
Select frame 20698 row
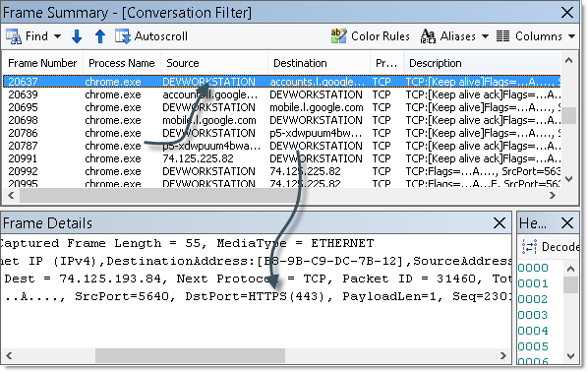(x=282, y=120)
